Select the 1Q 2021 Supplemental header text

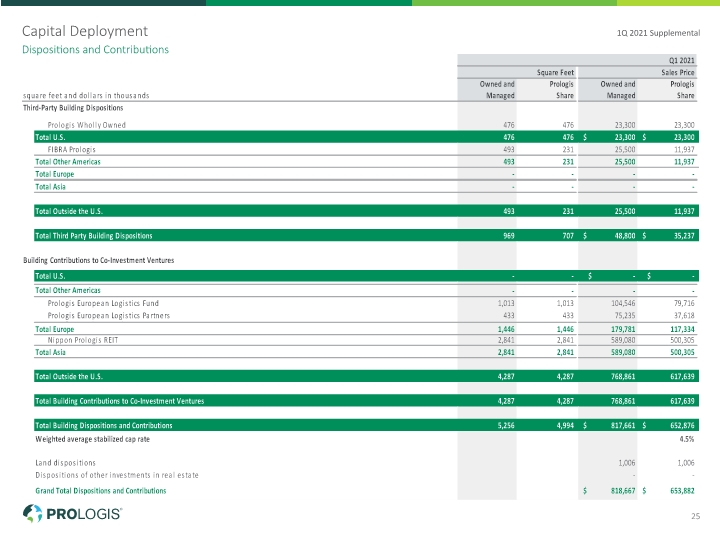click(x=658, y=33)
